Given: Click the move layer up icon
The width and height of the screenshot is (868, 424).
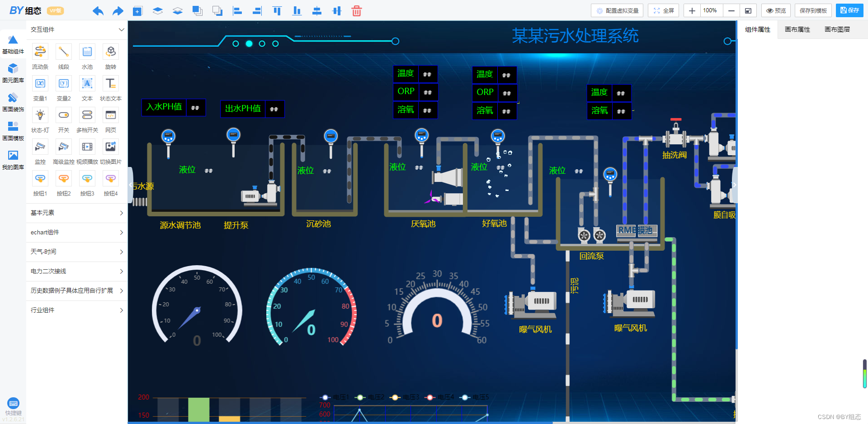Looking at the screenshot, I should (x=158, y=11).
